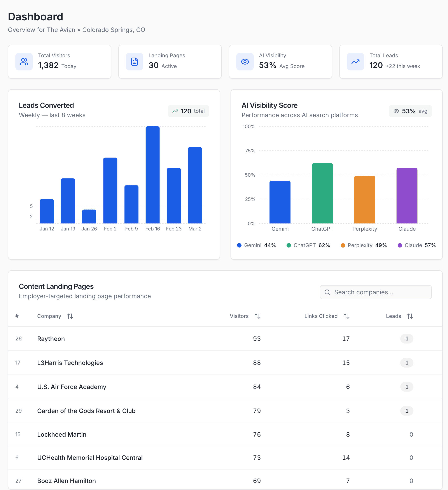Click Raytheon visitors value 93
The height and width of the screenshot is (490, 448).
point(257,338)
